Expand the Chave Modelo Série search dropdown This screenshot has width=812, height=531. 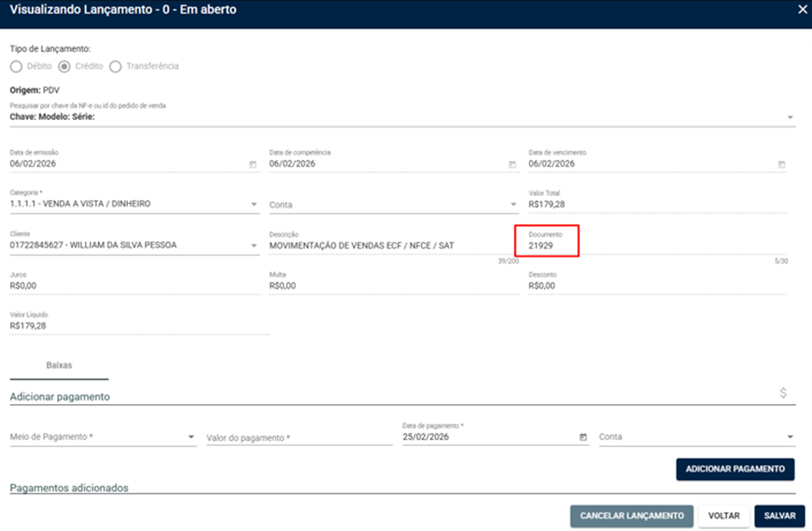coord(790,117)
